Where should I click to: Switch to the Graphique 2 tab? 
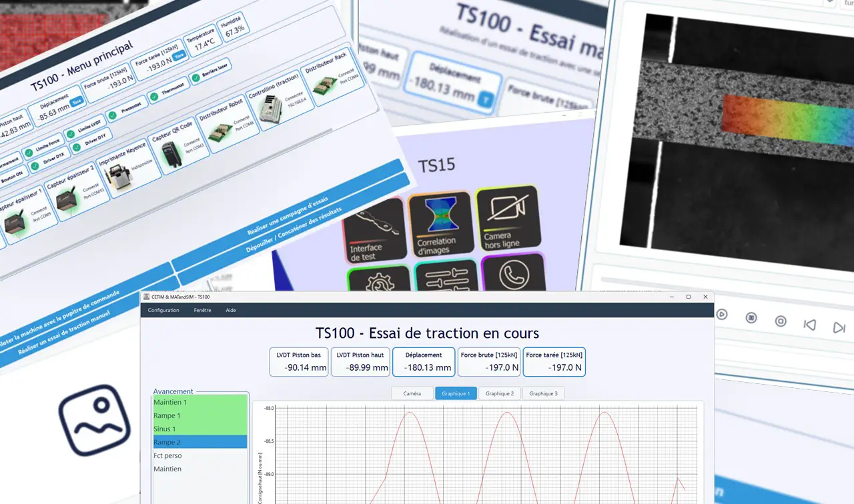pos(499,393)
